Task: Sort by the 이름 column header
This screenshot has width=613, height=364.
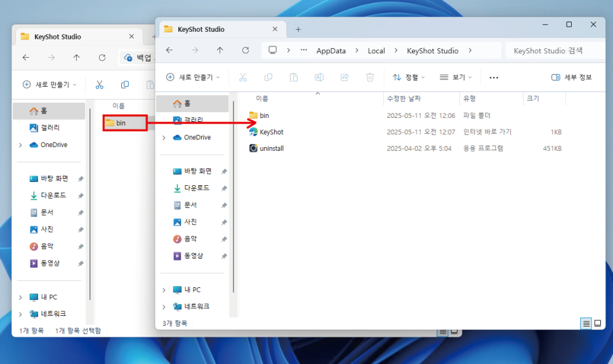Action: (261, 98)
